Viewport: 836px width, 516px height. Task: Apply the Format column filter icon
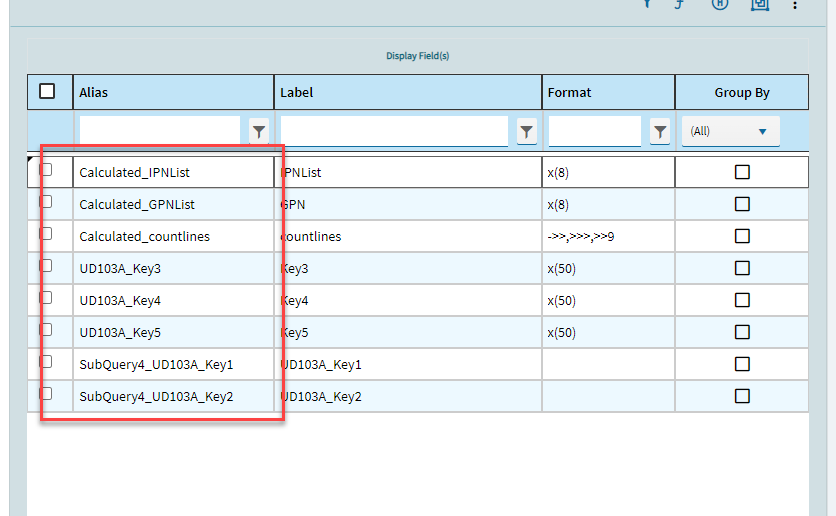[x=660, y=131]
